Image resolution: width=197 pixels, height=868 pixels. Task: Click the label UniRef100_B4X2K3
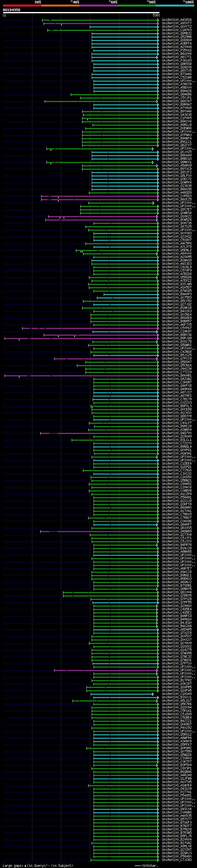176,311
